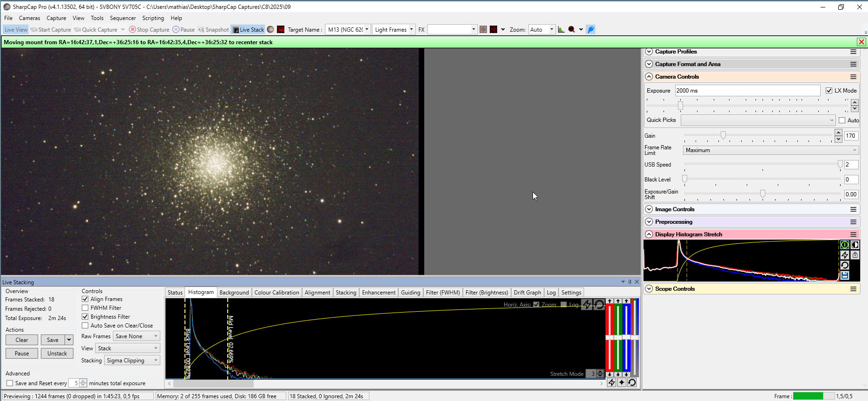Enable Auto exposure checkbox
The width and height of the screenshot is (868, 401).
842,120
